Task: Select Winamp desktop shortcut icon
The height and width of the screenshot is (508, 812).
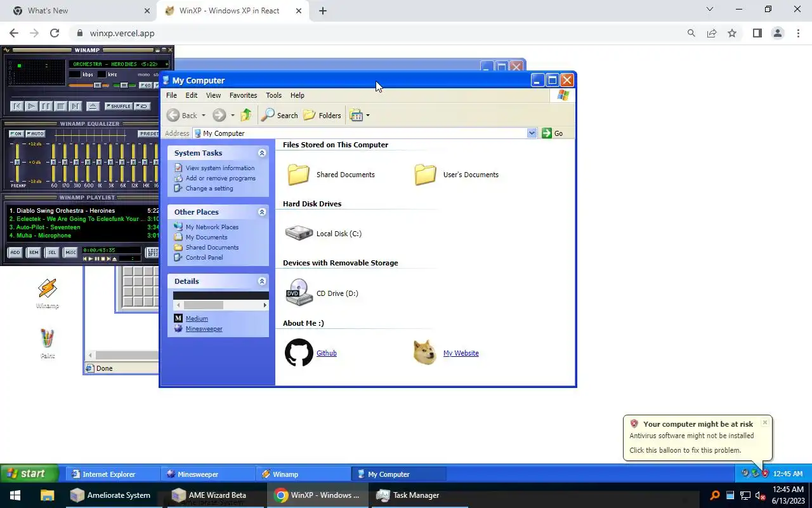Action: 48,289
